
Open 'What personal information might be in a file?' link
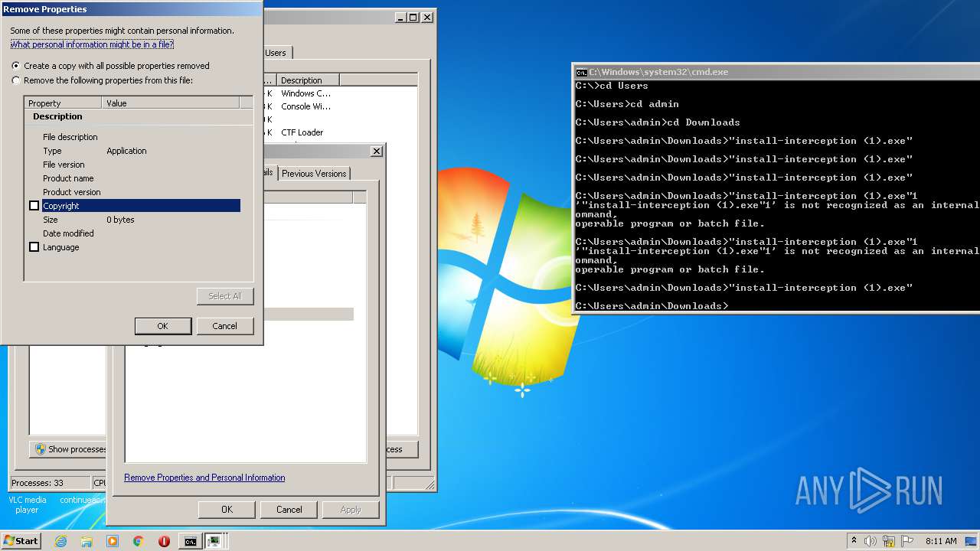click(x=92, y=44)
